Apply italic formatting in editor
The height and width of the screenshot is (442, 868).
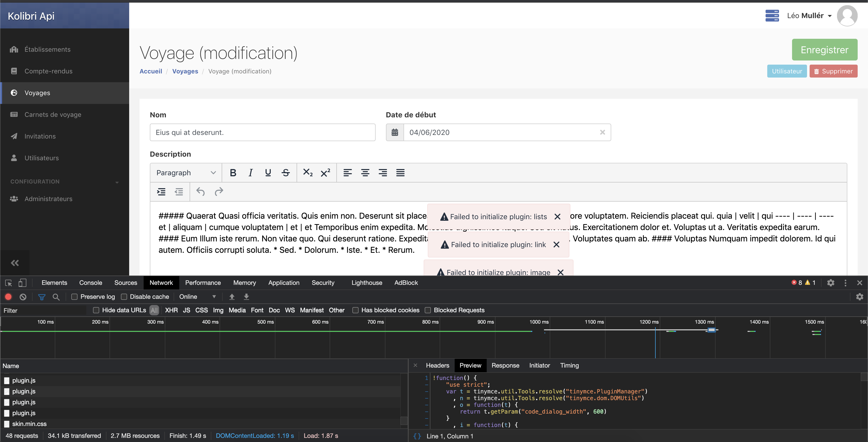[250, 173]
